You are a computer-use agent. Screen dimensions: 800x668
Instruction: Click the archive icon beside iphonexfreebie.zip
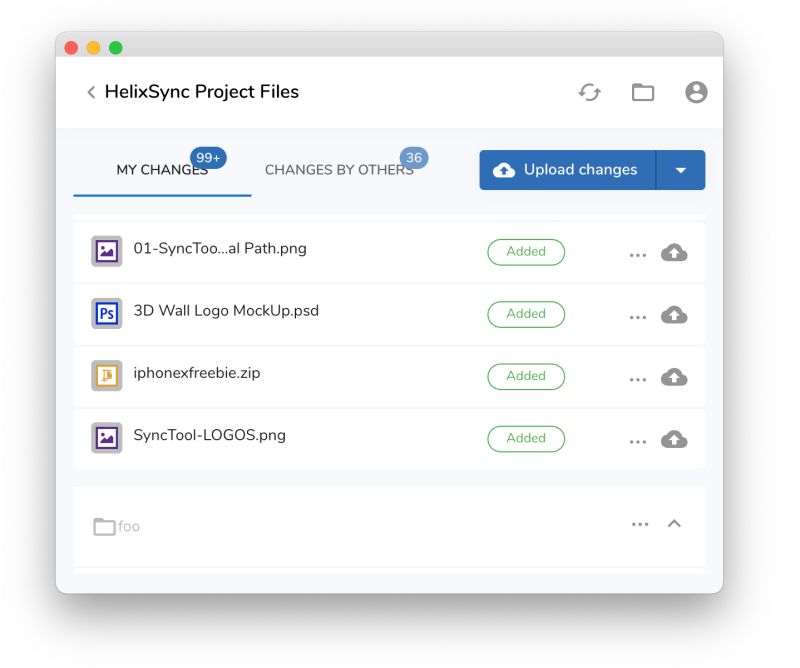coord(106,375)
